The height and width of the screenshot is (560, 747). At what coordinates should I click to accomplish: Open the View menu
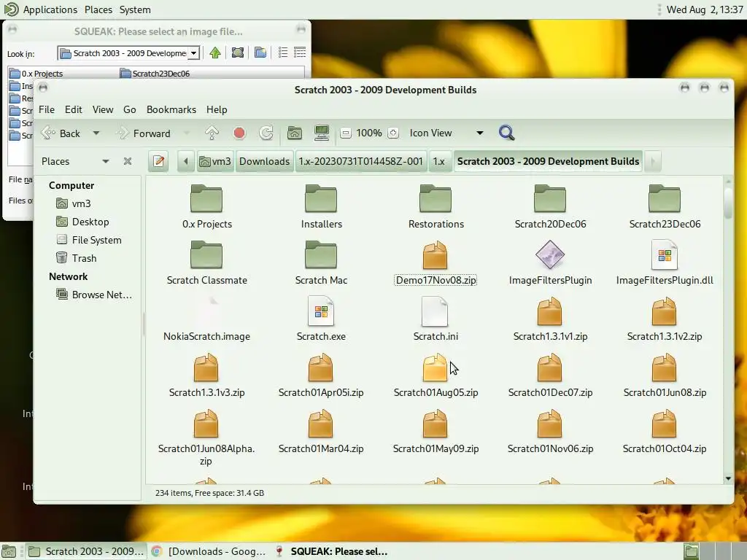pyautogui.click(x=103, y=109)
